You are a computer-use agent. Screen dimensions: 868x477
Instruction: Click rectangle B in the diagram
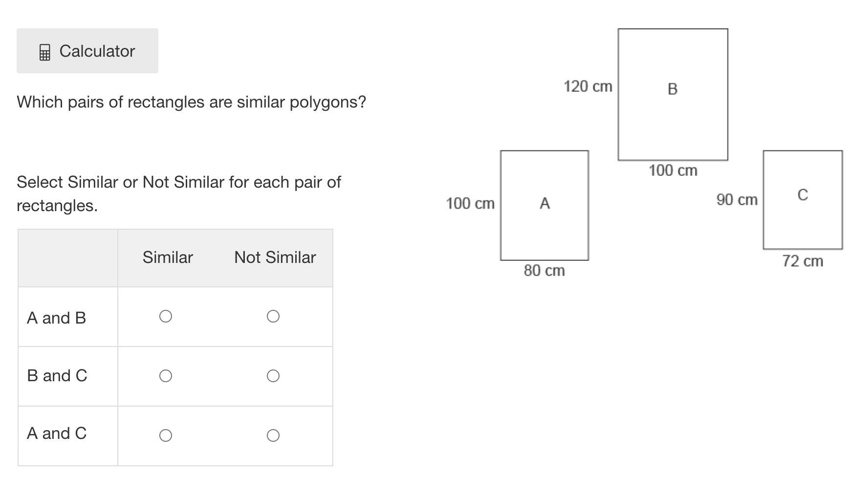pyautogui.click(x=673, y=94)
